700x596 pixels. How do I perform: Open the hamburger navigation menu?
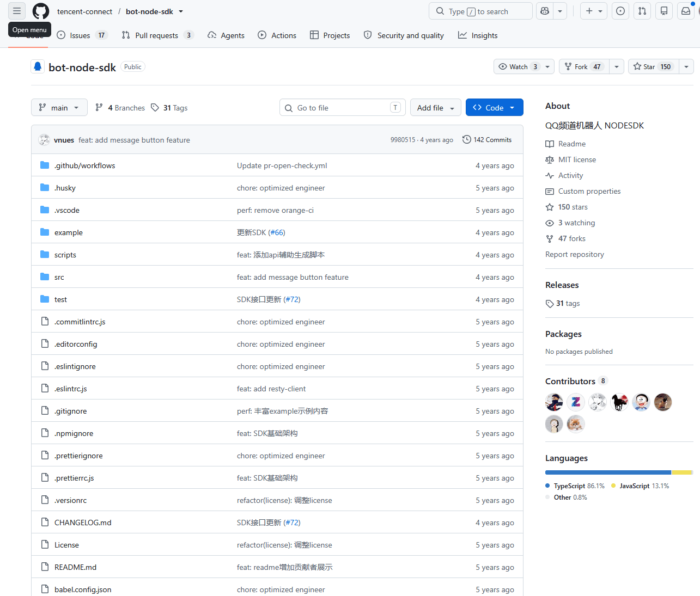(17, 11)
